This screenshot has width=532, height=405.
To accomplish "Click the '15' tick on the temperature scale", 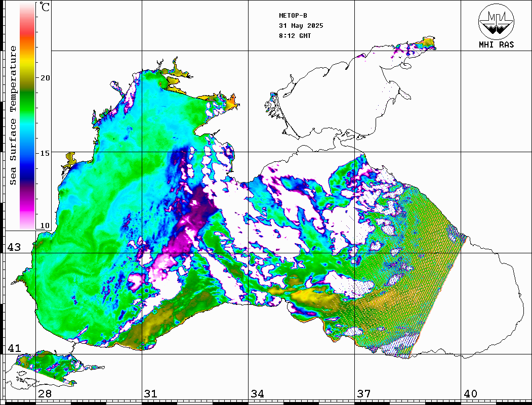I will pyautogui.click(x=45, y=153).
